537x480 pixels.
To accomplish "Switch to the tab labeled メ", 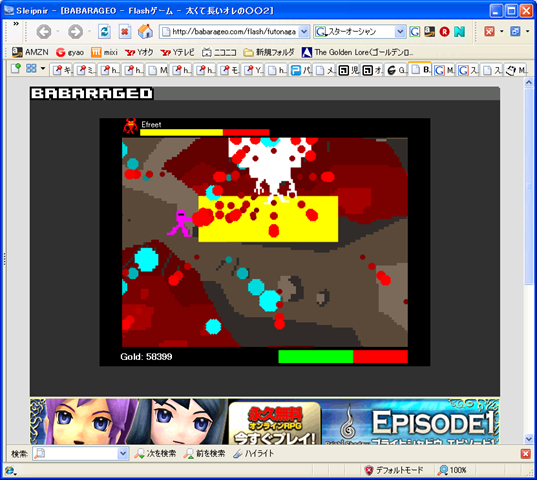I will click(325, 70).
